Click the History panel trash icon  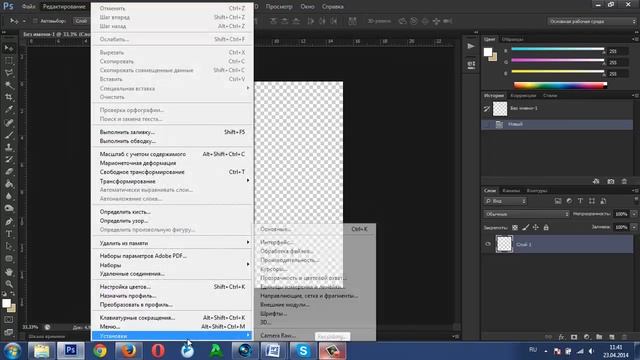624,181
